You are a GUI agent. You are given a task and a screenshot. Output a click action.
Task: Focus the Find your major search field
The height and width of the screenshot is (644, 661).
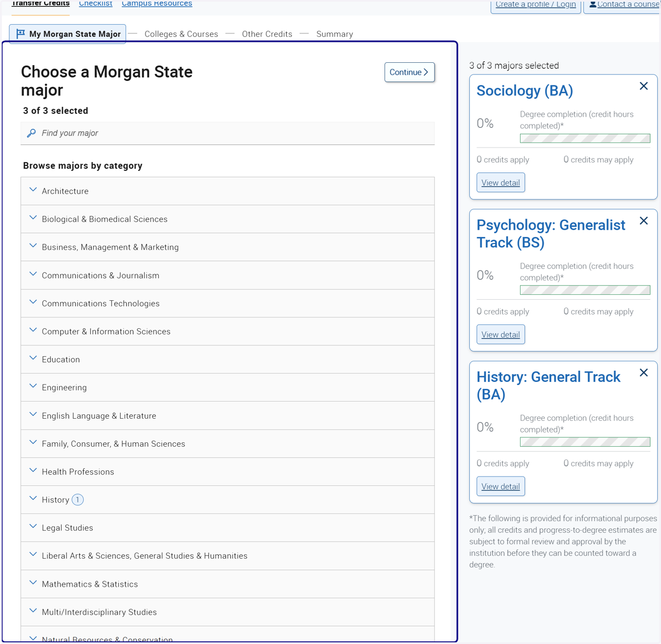pos(227,133)
